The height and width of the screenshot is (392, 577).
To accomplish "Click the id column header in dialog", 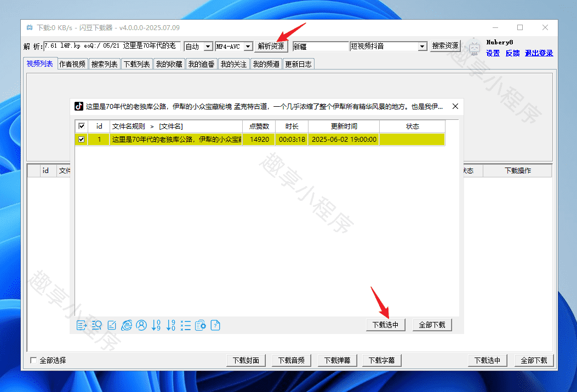I will [99, 126].
